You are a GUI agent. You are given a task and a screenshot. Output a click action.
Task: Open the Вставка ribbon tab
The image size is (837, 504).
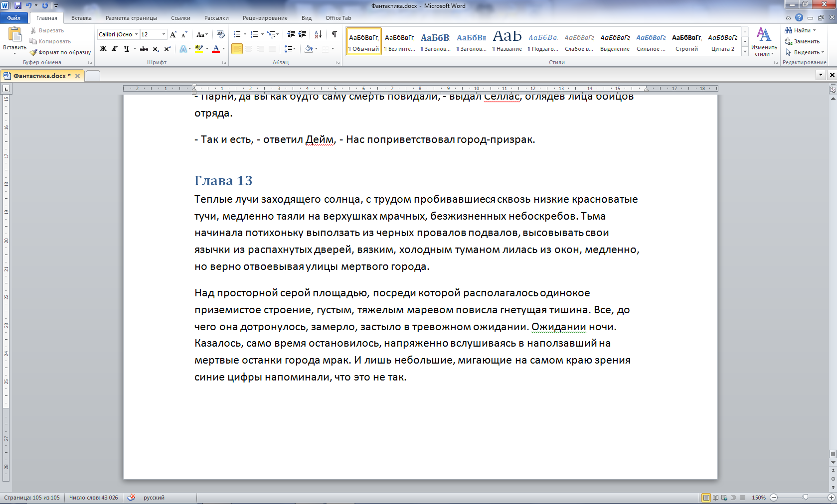81,18
